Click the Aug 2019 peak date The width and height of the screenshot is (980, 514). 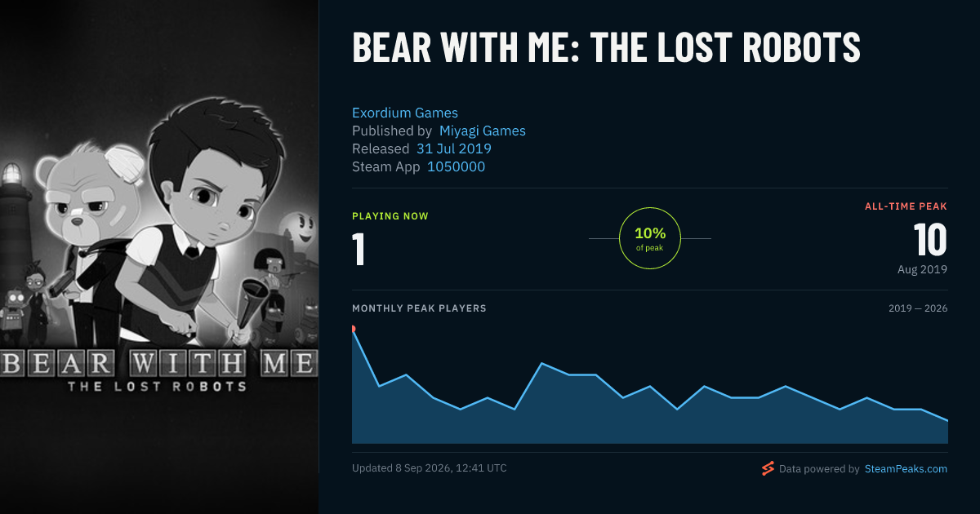click(922, 269)
